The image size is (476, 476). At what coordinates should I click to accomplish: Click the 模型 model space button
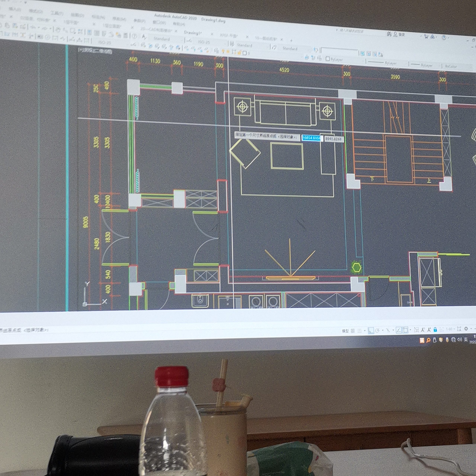tap(345, 331)
